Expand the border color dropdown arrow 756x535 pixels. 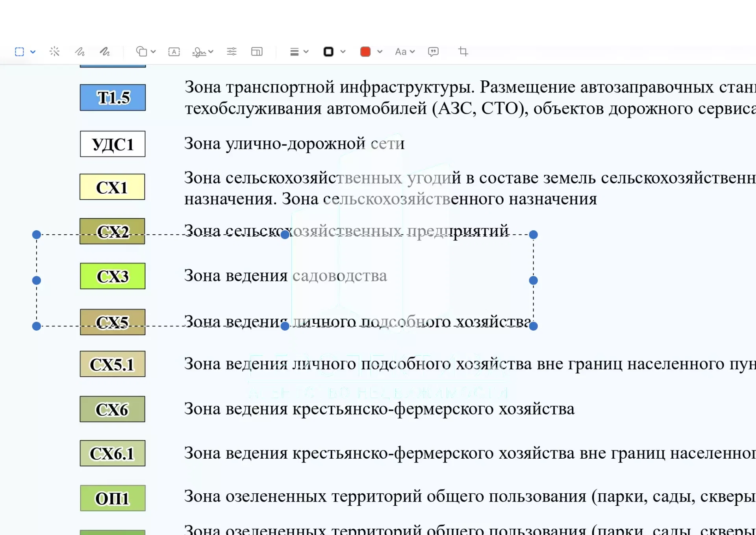click(343, 52)
